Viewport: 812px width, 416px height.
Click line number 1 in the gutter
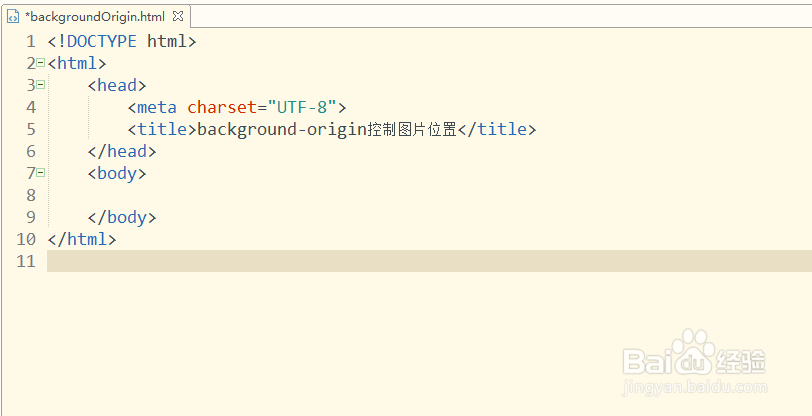[x=32, y=41]
